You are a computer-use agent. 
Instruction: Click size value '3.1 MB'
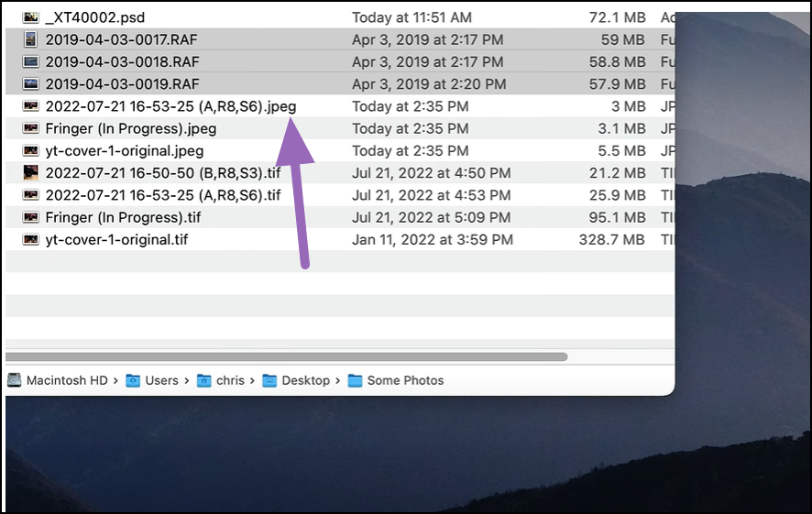[x=622, y=129]
